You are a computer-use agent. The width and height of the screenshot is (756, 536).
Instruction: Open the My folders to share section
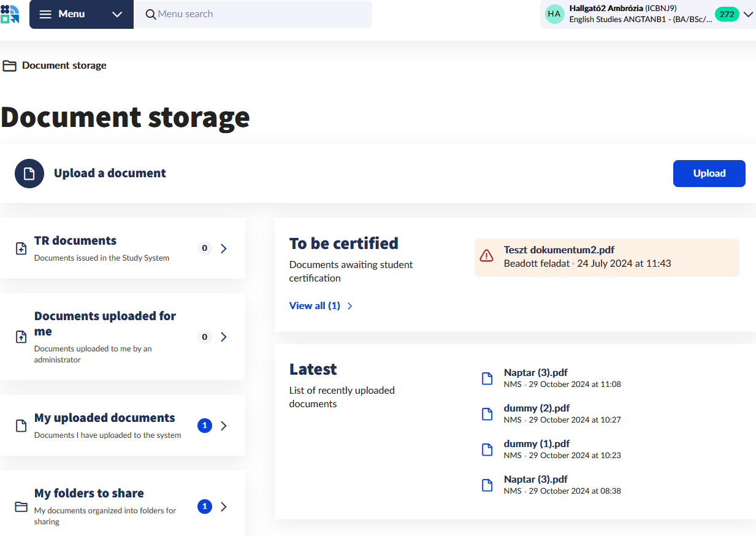tap(89, 494)
